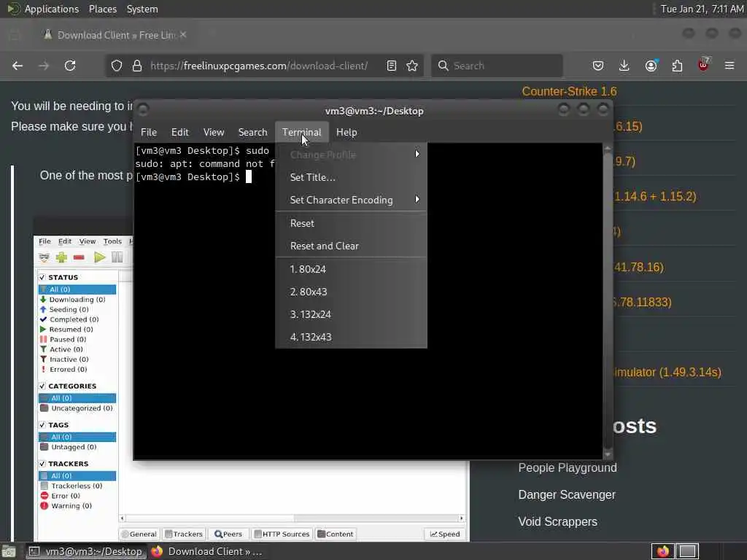Open Danger Scavenger link
Screen dimensions: 747x560
(x=567, y=495)
